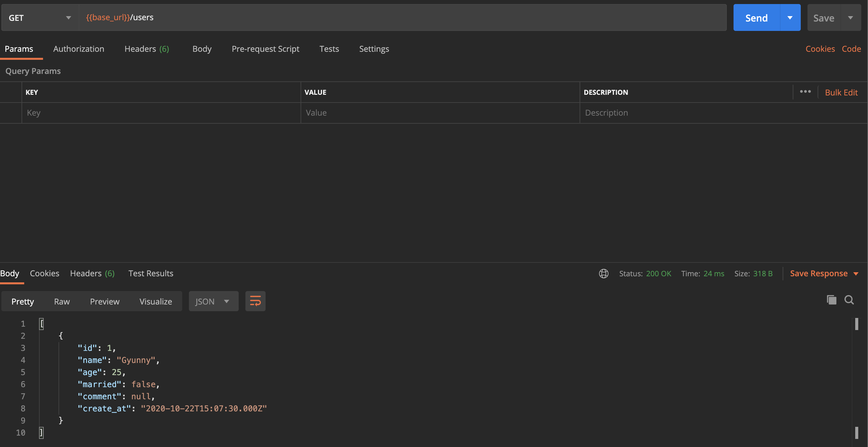Switch to Visualize view mode

[x=155, y=301]
